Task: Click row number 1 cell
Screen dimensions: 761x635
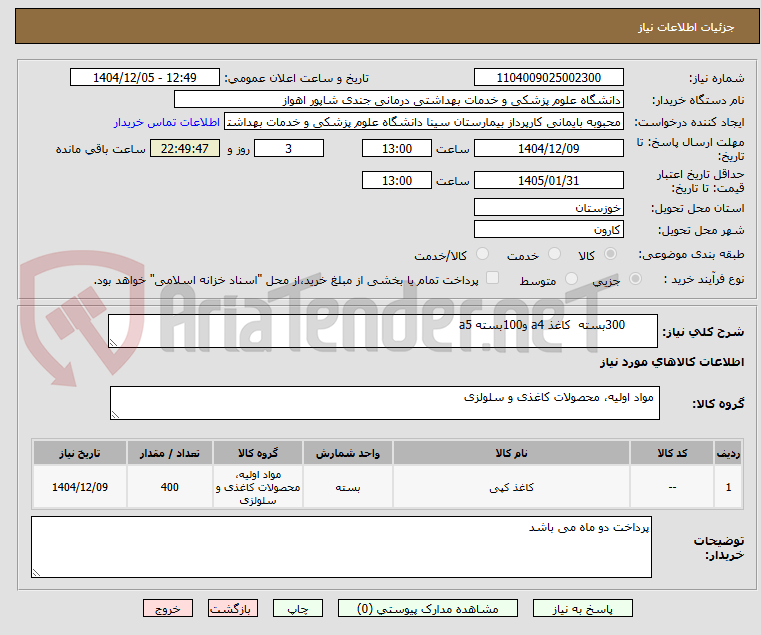Action: [x=728, y=487]
